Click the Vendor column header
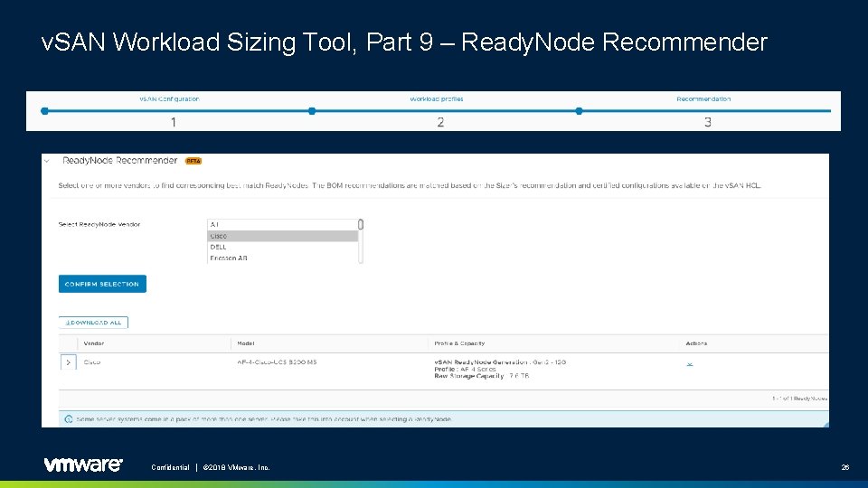 [94, 343]
